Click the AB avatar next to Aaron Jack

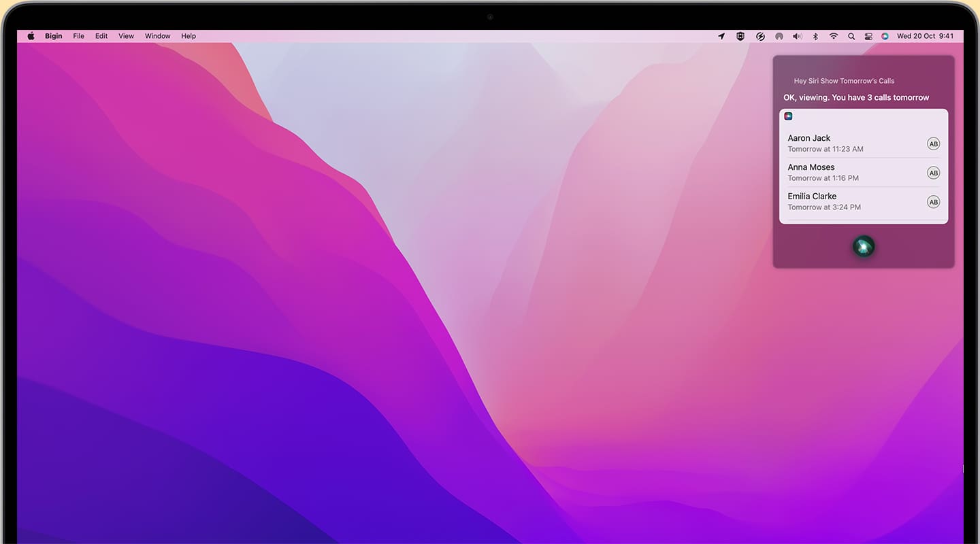[x=933, y=143]
